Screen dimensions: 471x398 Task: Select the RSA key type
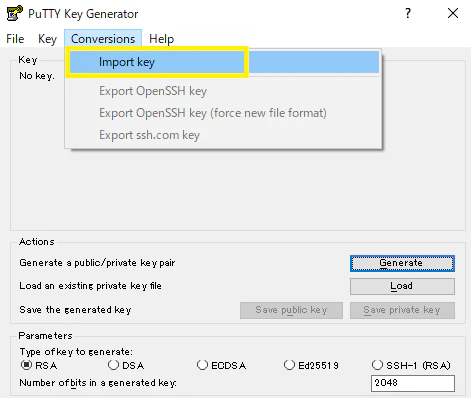coord(39,365)
